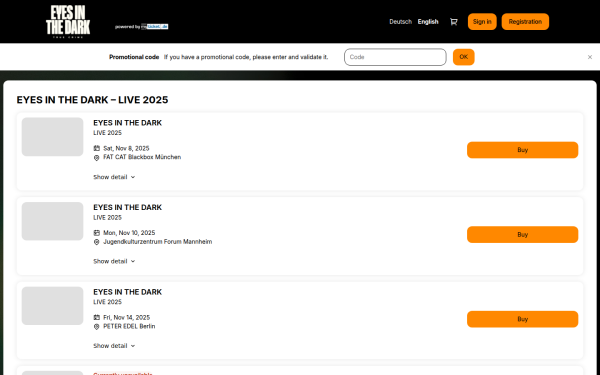Expand Show detail for the Mannheim event
Screen dimensions: 600x375
[114, 261]
